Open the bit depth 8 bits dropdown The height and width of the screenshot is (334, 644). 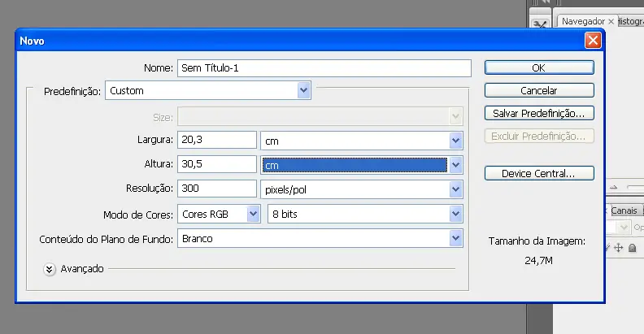(x=455, y=215)
